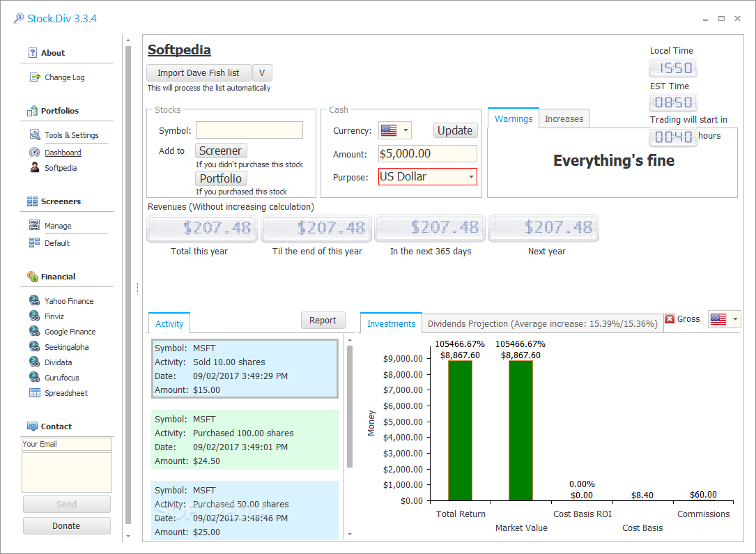Click the Total this year revenue display
Image resolution: width=756 pixels, height=554 pixels.
point(202,228)
